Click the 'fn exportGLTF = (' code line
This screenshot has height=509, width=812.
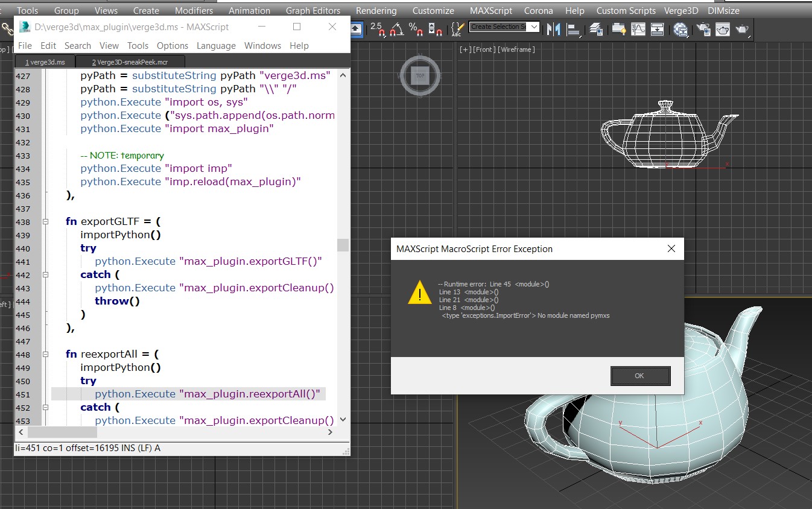[113, 222]
